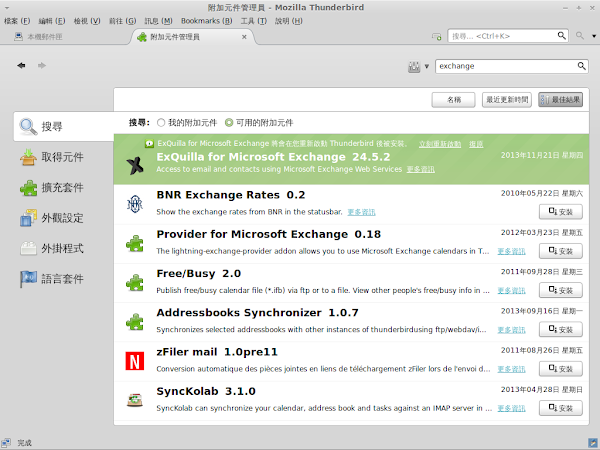Open the 檔案 (F) menu

point(17,21)
